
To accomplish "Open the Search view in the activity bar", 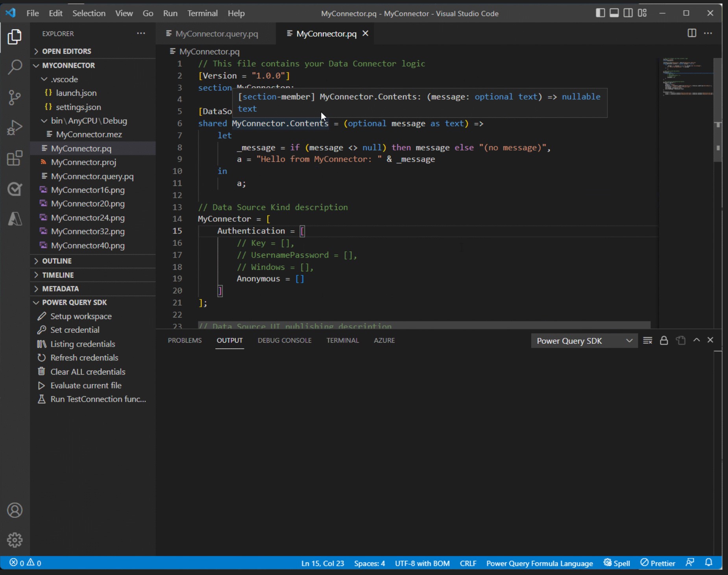I will [15, 67].
